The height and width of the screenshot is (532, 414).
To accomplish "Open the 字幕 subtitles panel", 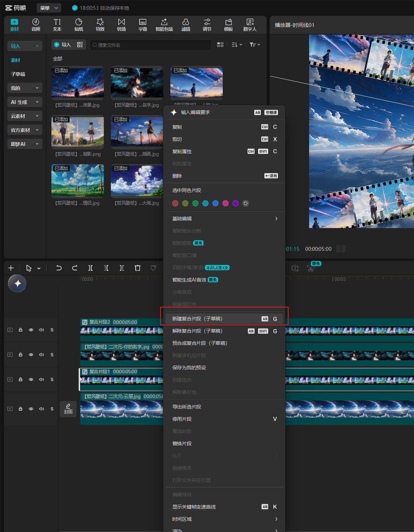I will pos(143,25).
